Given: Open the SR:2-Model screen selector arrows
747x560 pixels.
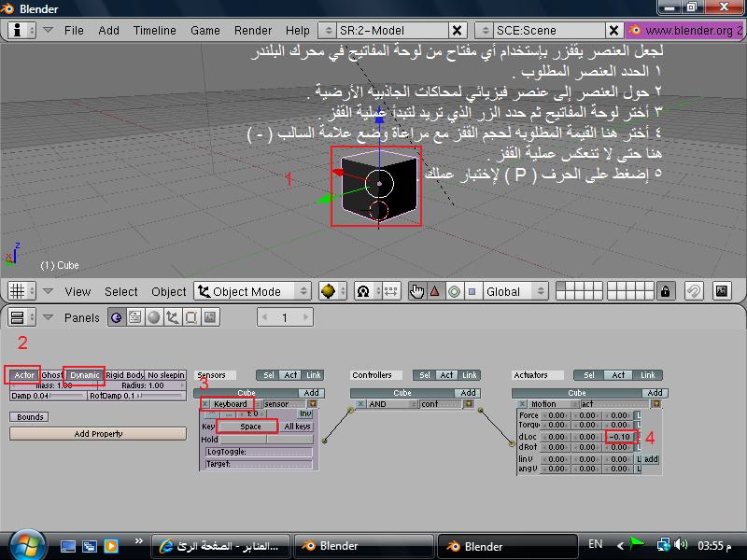Looking at the screenshot, I should (x=328, y=31).
